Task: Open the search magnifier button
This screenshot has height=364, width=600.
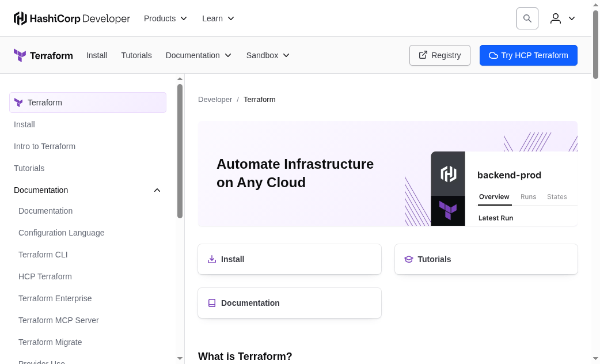Action: 527,18
